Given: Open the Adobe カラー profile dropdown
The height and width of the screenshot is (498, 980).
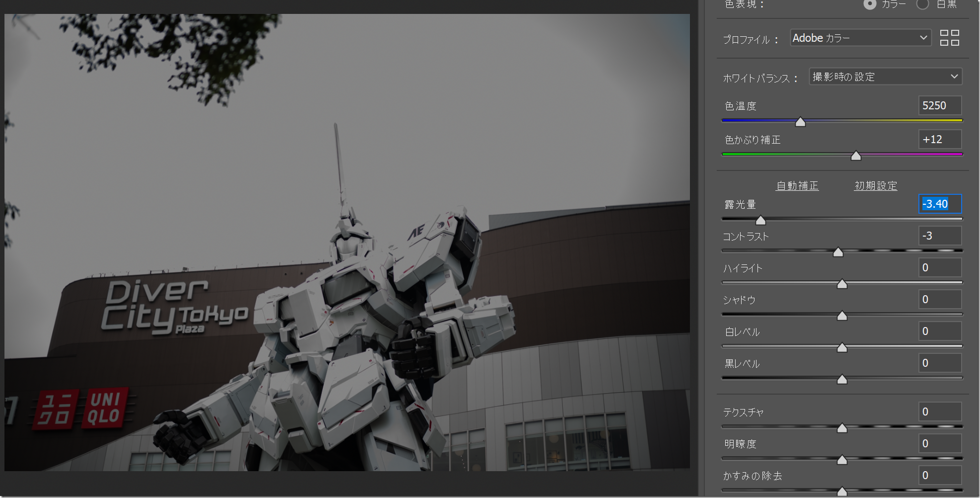Looking at the screenshot, I should tap(860, 38).
